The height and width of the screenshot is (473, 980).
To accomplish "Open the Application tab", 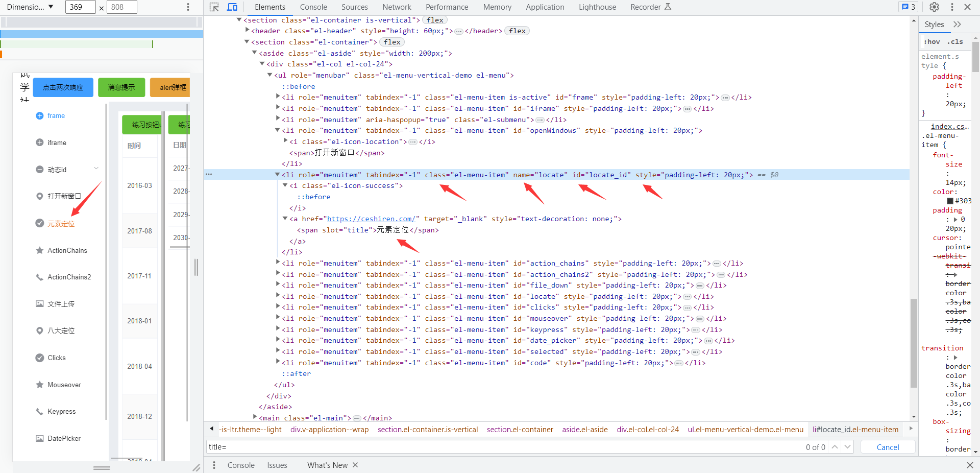I will pos(545,7).
